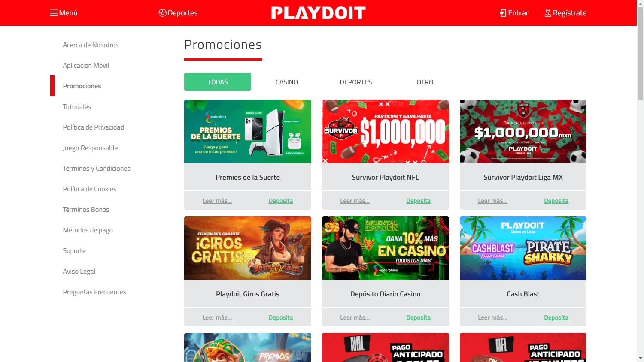Open Términos y Condiciones sidebar link
Screen dimensions: 644x362
97,169
